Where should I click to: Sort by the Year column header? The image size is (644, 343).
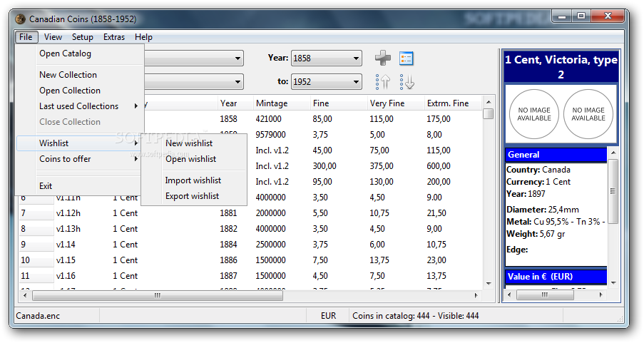click(235, 103)
